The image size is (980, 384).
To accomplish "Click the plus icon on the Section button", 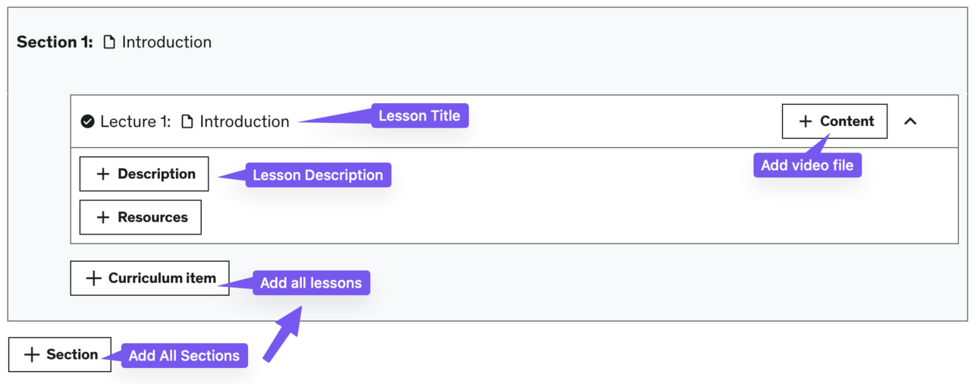I will click(32, 354).
